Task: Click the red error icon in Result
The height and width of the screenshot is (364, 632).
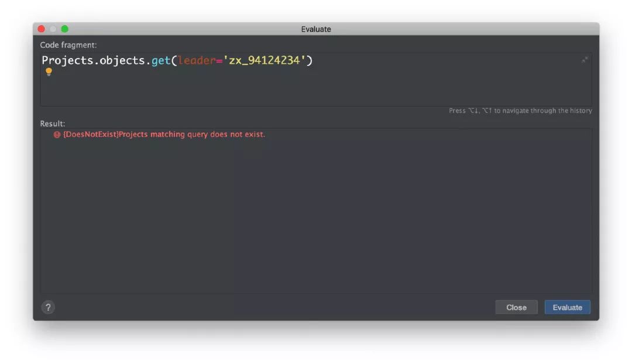Action: (x=57, y=135)
